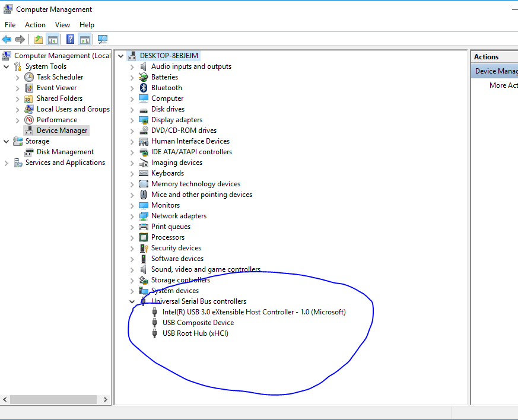Select Intel USB 3.0 eXtensible Host Controller

(x=253, y=312)
